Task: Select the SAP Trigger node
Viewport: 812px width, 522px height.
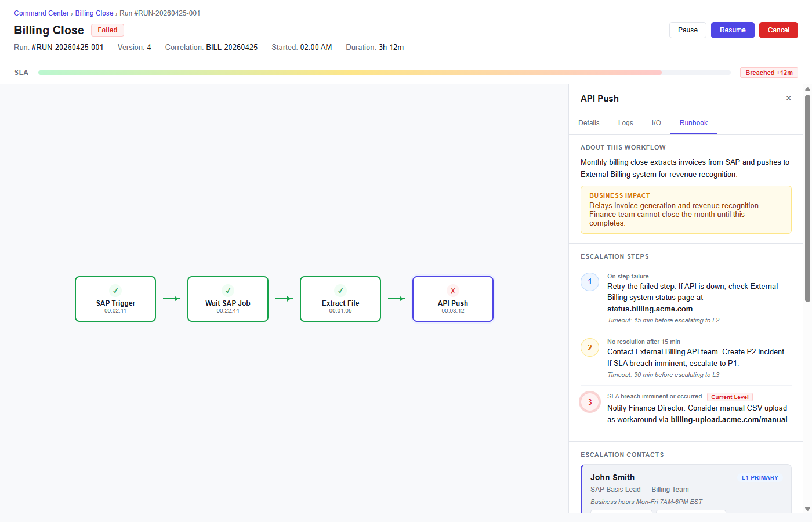Action: pos(115,299)
